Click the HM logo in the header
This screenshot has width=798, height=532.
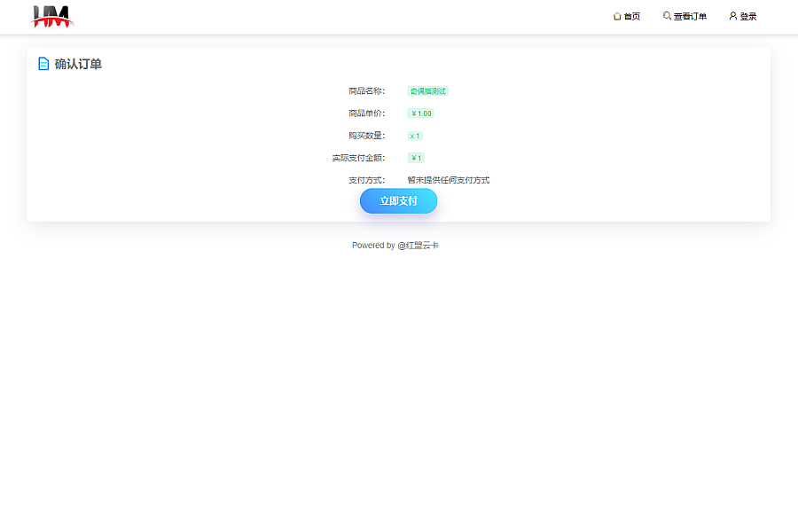52,16
